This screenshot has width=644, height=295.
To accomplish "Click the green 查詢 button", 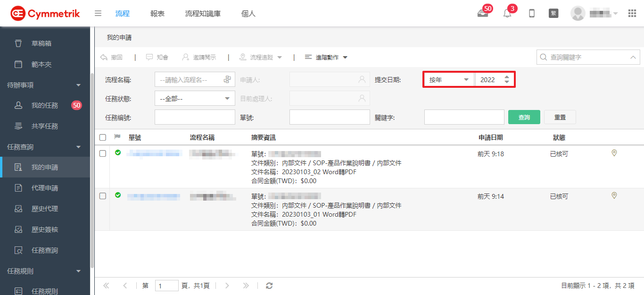I will pyautogui.click(x=524, y=117).
